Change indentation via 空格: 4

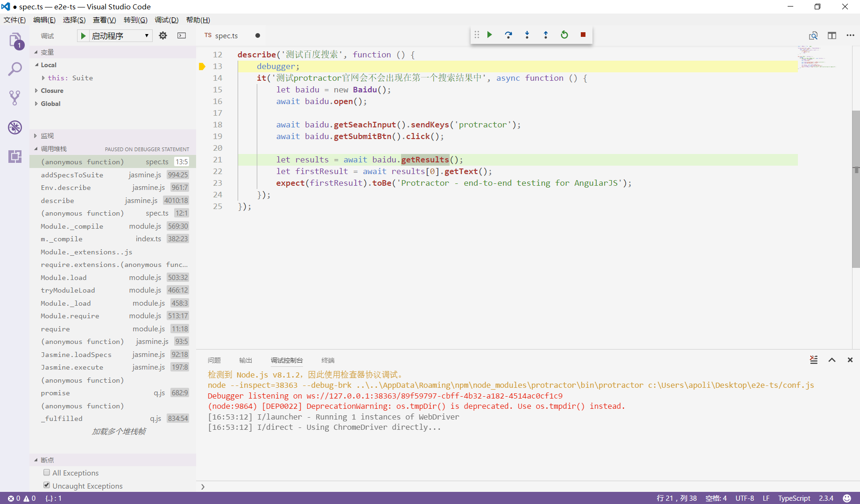pos(716,498)
